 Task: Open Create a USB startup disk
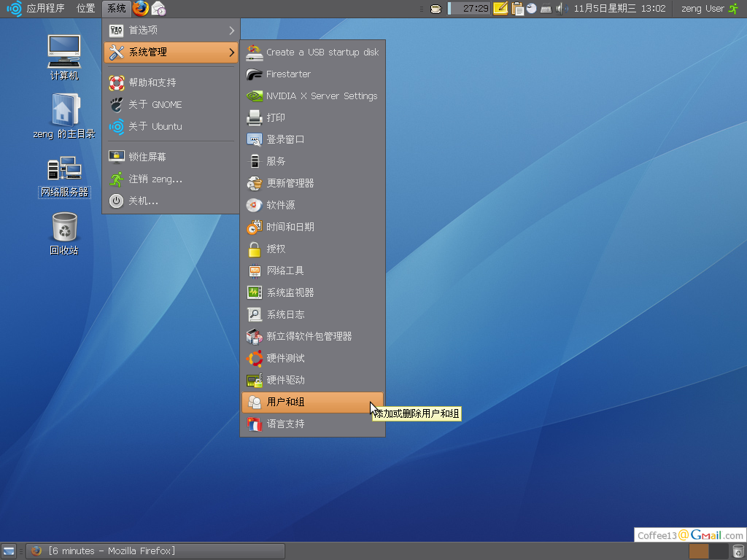pos(312,52)
